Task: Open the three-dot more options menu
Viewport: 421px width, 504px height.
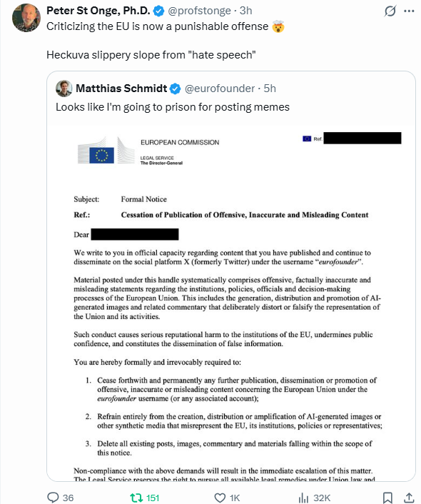Action: pyautogui.click(x=409, y=11)
